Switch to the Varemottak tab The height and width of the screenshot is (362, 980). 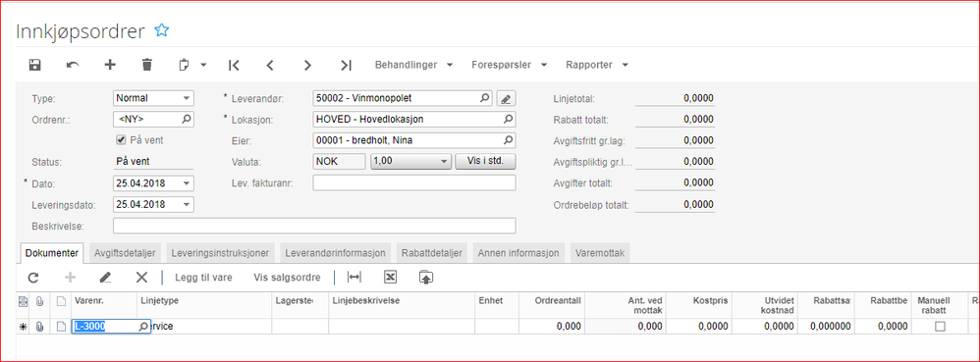(600, 253)
